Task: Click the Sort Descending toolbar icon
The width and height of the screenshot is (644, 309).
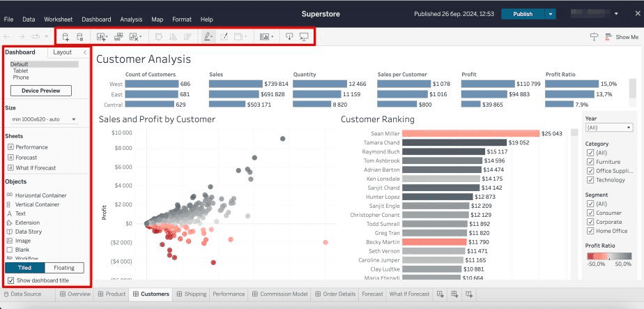Action: click(187, 36)
